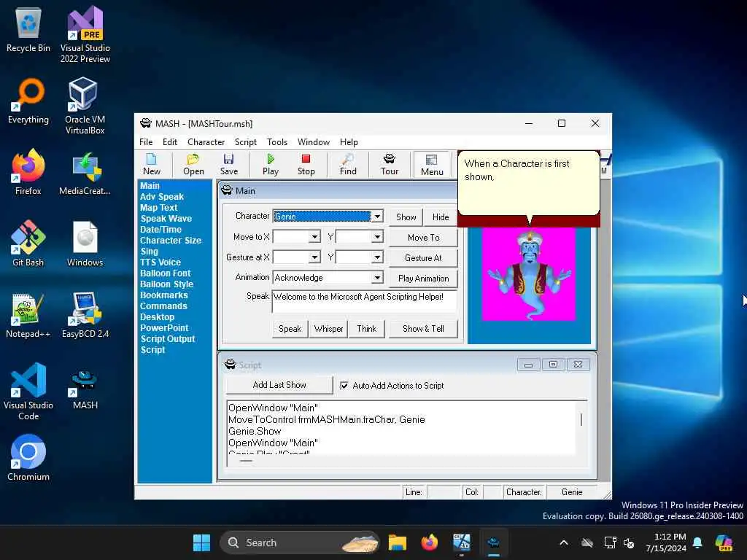Open the Tools menu

pyautogui.click(x=276, y=142)
